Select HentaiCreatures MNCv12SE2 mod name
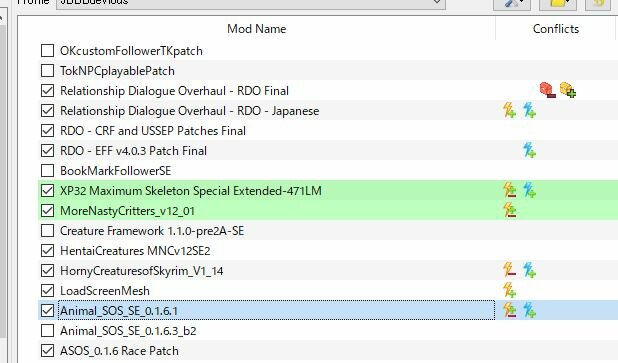The height and width of the screenshot is (363, 618). 135,251
